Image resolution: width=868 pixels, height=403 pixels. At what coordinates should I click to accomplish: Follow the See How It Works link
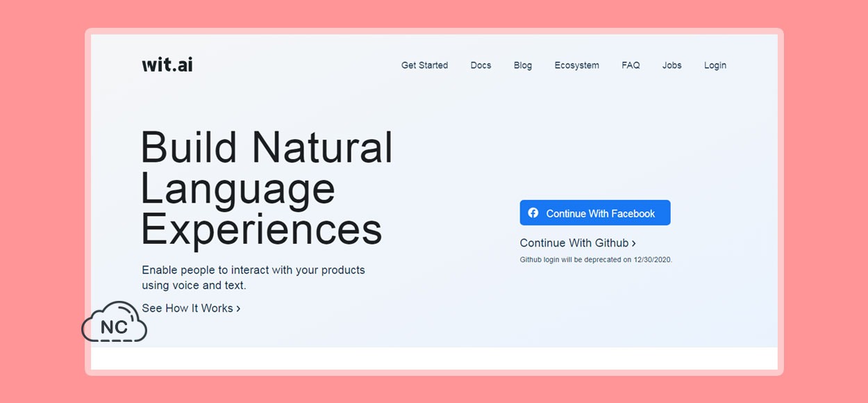point(191,308)
